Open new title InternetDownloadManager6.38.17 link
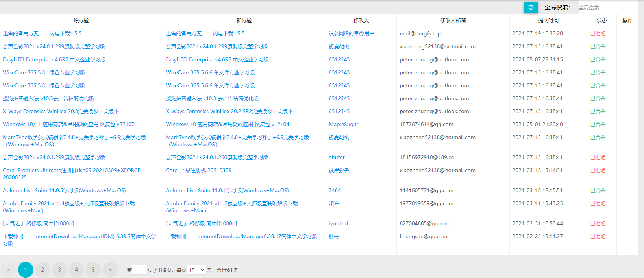 click(241, 236)
